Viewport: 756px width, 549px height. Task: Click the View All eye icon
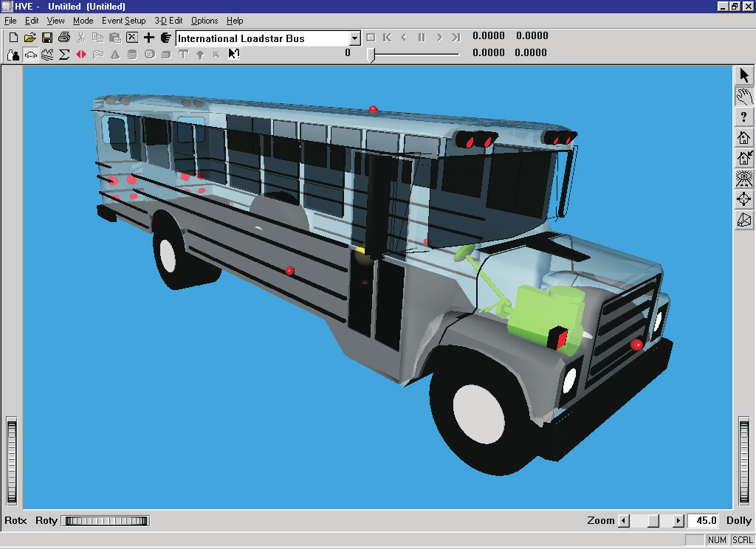coord(744,179)
